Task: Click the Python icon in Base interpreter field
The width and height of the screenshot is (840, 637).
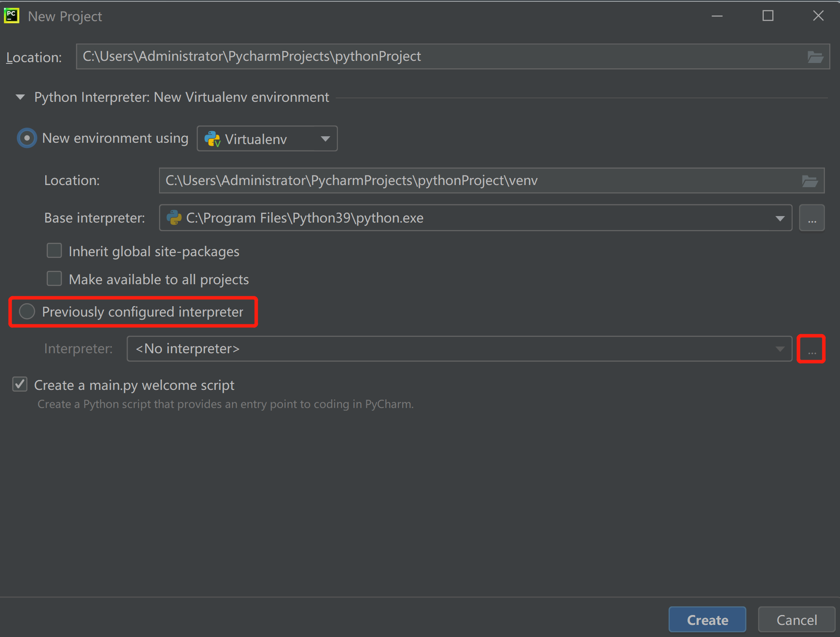Action: pos(174,218)
